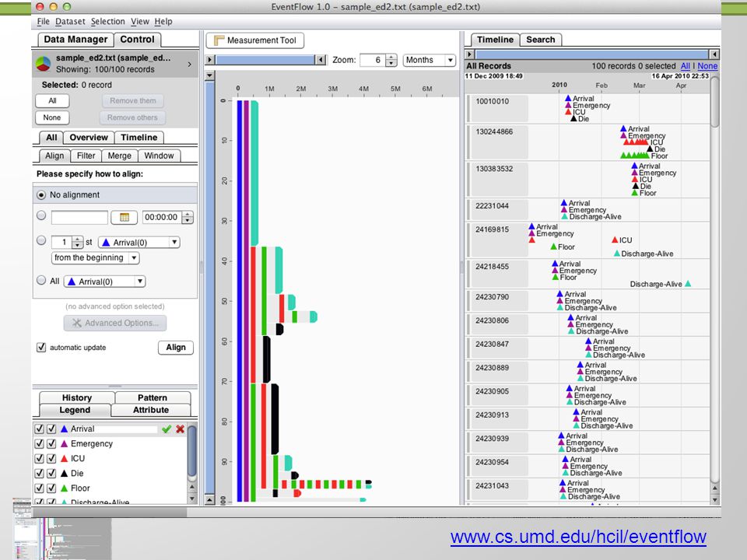Image resolution: width=747 pixels, height=560 pixels.
Task: Click the purple Emergency triangle in legend
Action: tap(65, 443)
